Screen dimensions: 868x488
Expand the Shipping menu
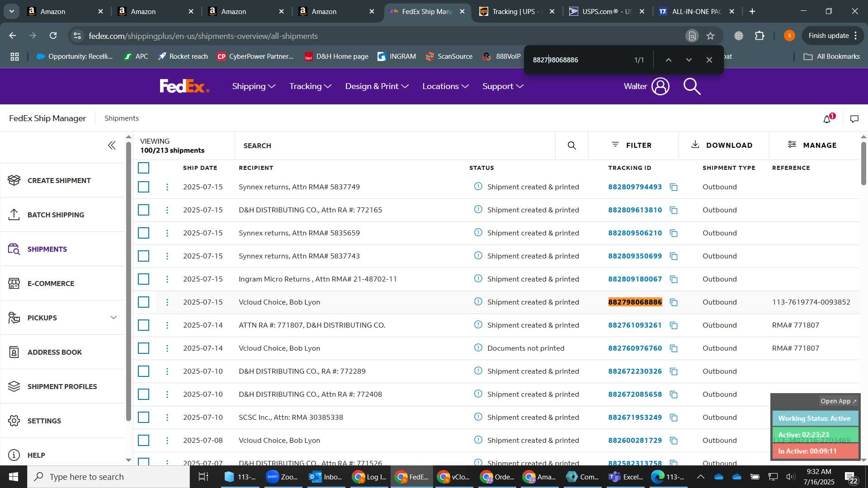tap(254, 86)
